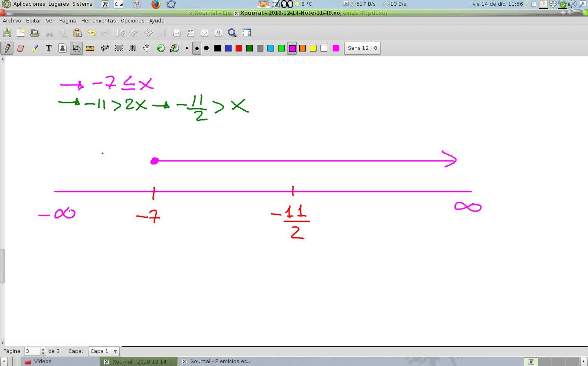Pick orange pen color

click(x=303, y=48)
